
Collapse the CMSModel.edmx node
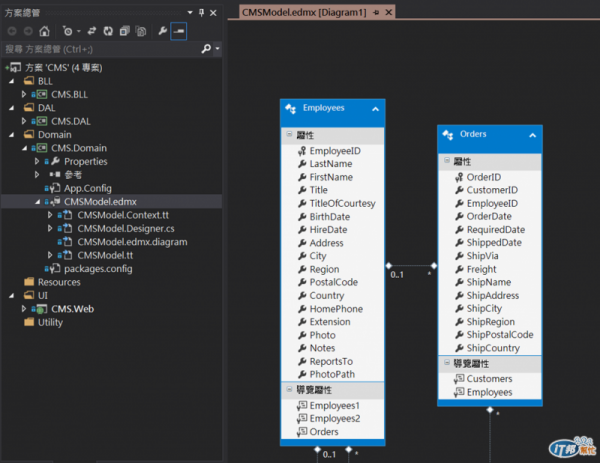pyautogui.click(x=38, y=202)
